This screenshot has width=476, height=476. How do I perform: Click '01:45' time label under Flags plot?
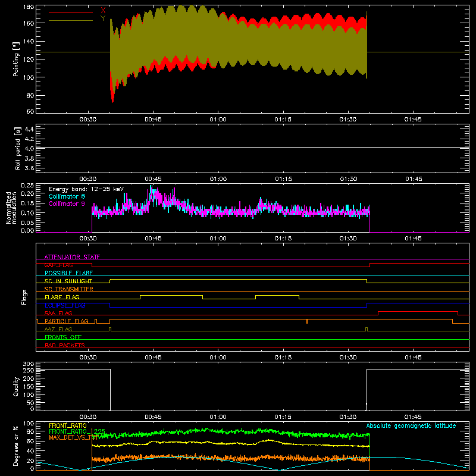(413, 358)
